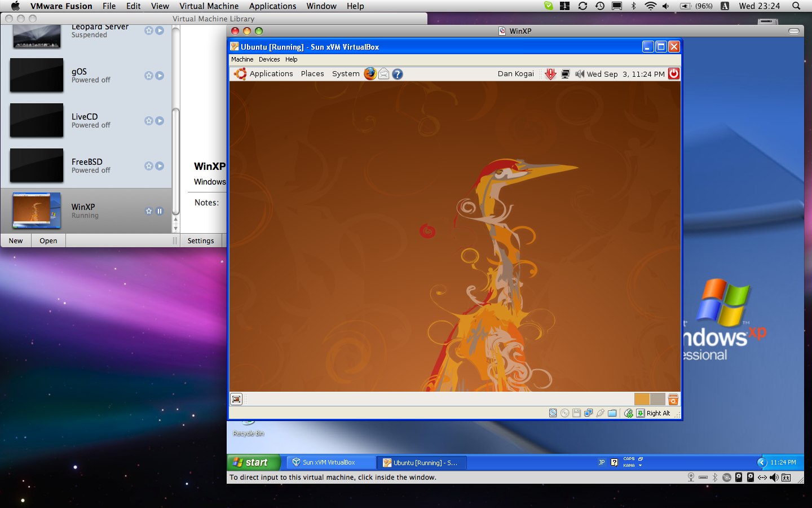
Task: Click the Show Desktop icon in Ubuntu bottom panel
Action: pyautogui.click(x=237, y=399)
